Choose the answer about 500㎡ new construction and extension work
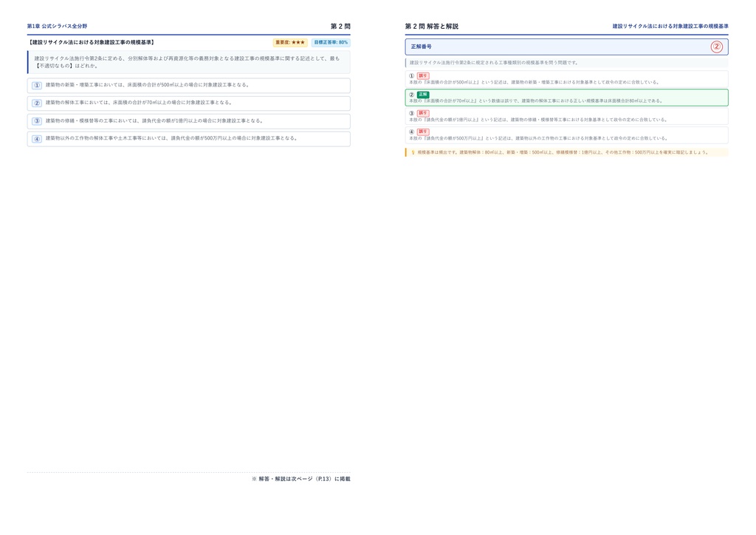756x535 pixels. 188,86
